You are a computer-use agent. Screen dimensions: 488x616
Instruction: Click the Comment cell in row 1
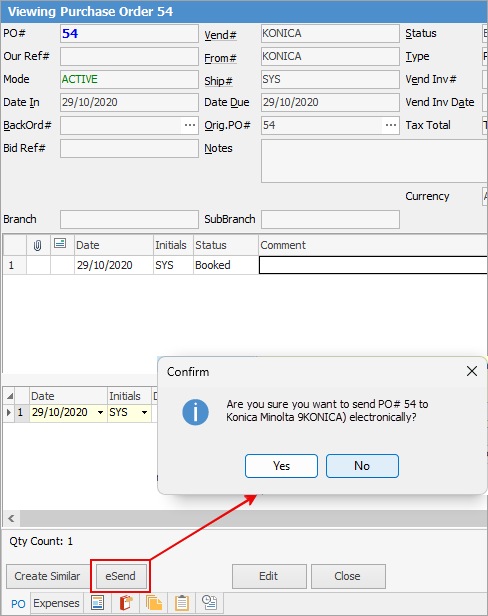click(373, 265)
